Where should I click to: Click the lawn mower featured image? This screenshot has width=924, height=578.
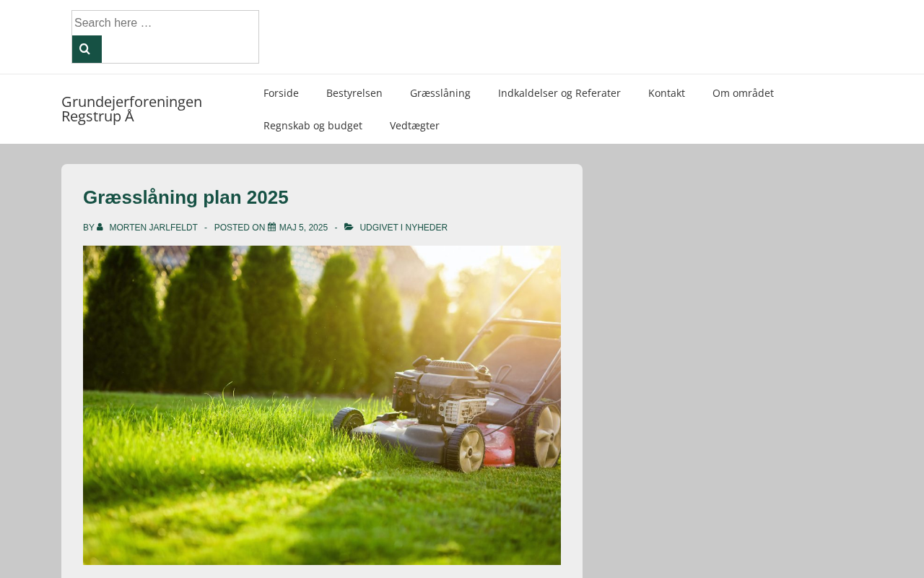(x=322, y=405)
